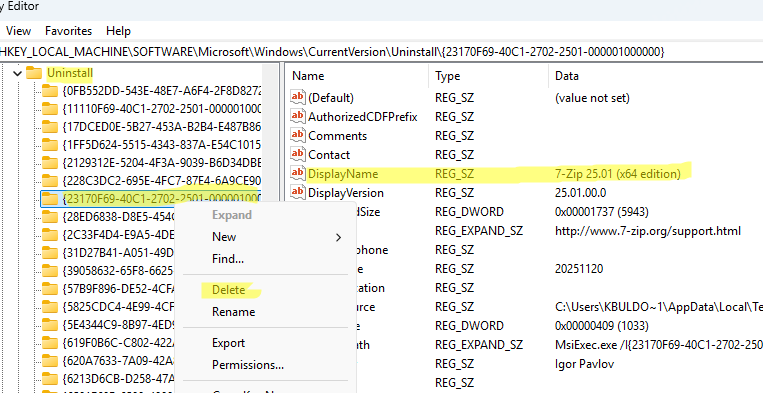Screen dimensions: 763x393
Task: Select the {0FB552DD-543E key folder icon
Action: tap(50, 90)
